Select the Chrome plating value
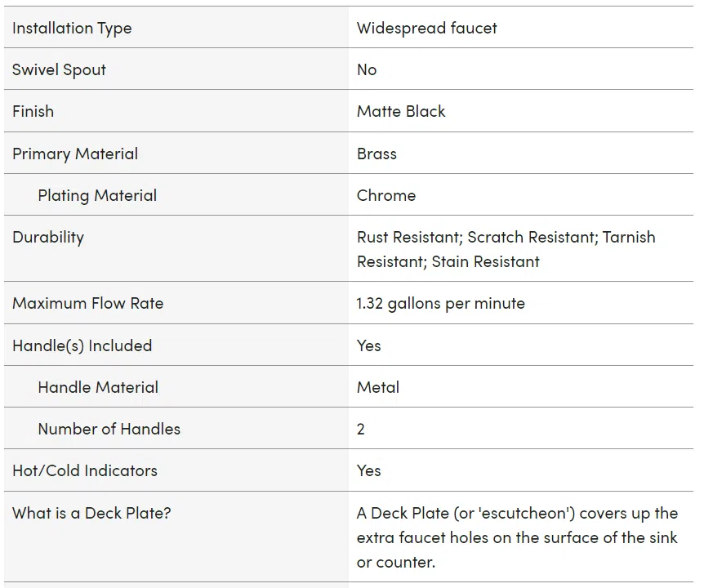 coord(386,196)
